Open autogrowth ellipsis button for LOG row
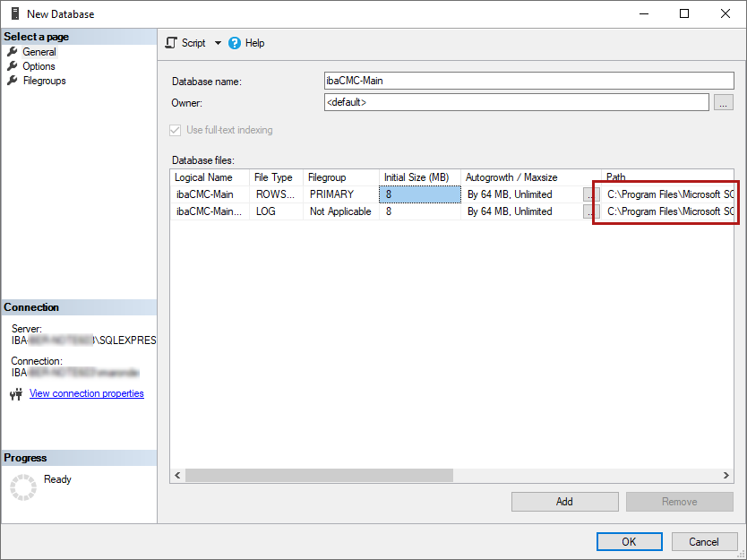This screenshot has height=560, width=747. [x=591, y=211]
